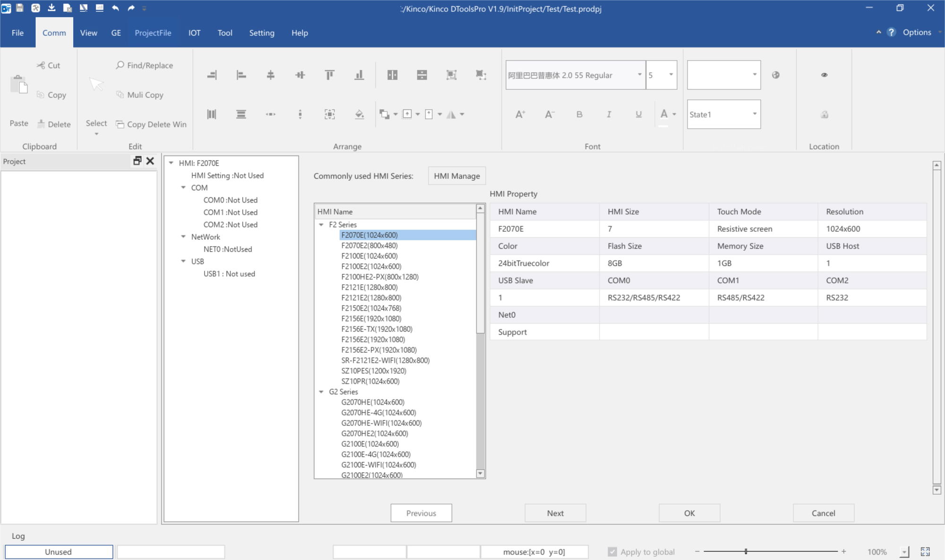
Task: Toggle the eye visibility icon in Location
Action: 824,75
